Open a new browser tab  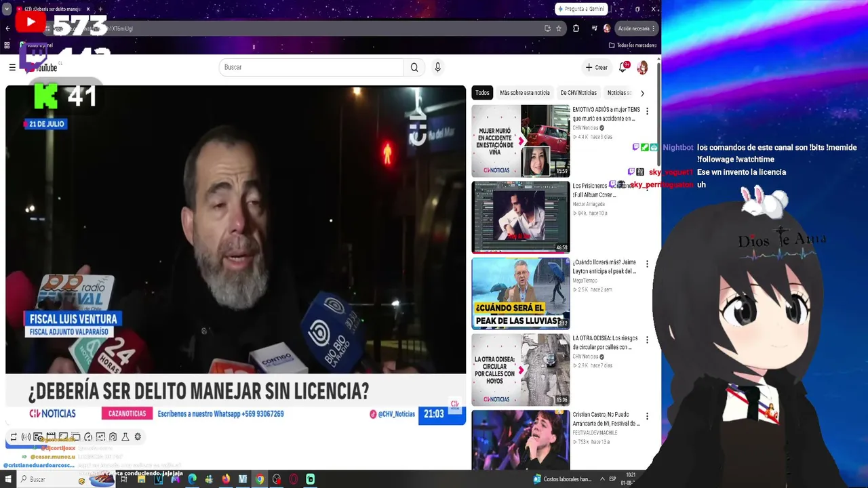(100, 9)
